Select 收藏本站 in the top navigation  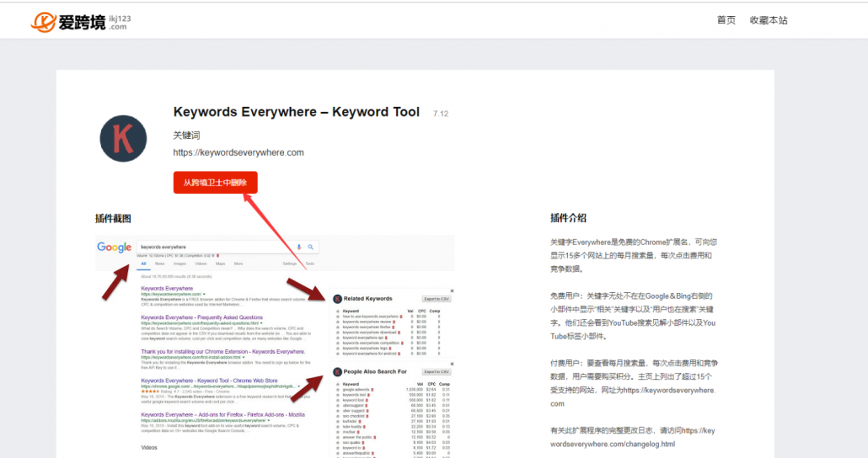tap(769, 20)
